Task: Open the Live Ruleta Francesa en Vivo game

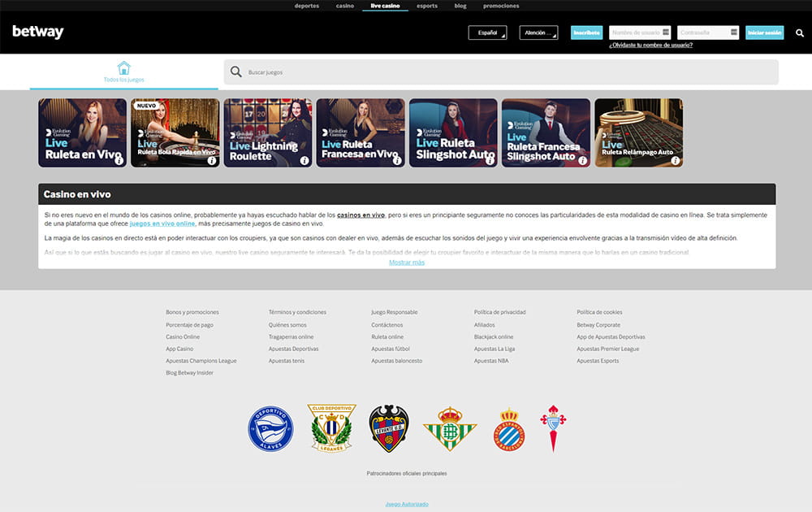Action: tap(361, 132)
